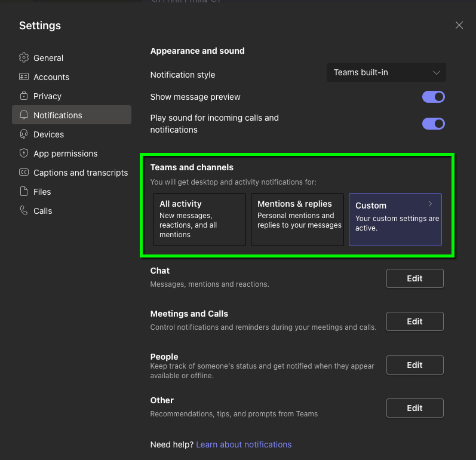The image size is (476, 460).
Task: Click the Files document icon
Action: point(24,191)
